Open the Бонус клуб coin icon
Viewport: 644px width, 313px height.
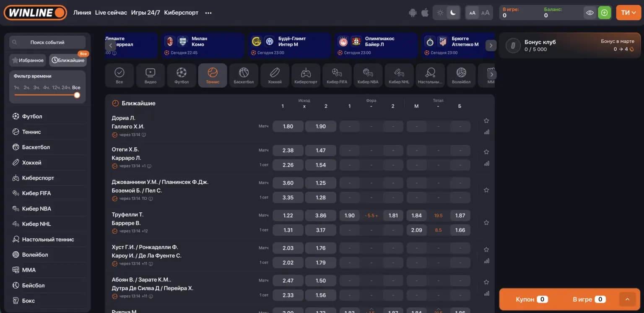coord(513,45)
